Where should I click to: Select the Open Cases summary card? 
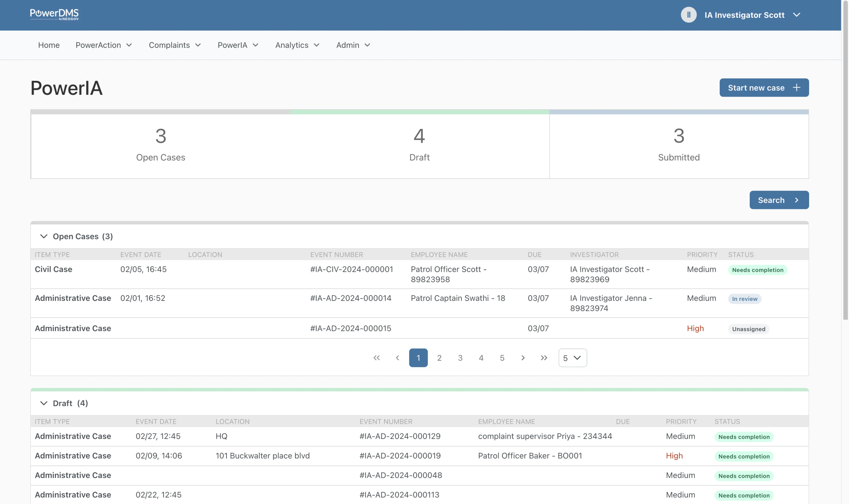point(160,144)
